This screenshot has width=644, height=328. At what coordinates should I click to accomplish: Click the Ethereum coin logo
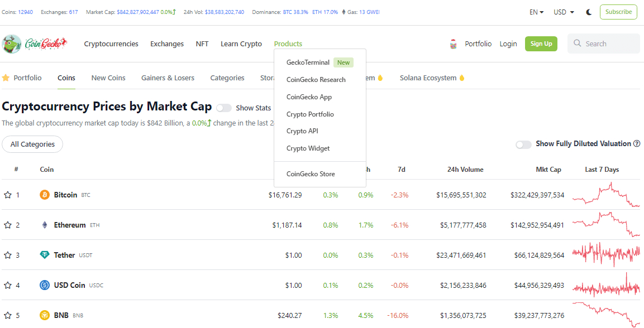(45, 225)
